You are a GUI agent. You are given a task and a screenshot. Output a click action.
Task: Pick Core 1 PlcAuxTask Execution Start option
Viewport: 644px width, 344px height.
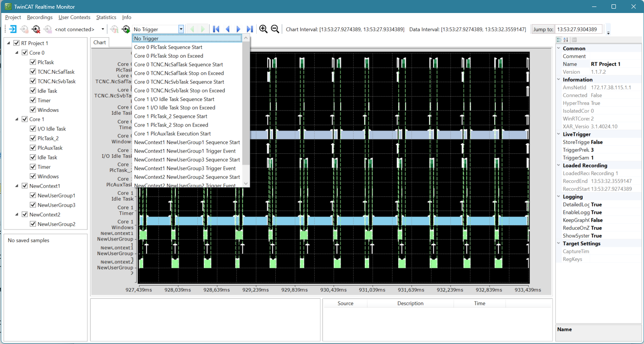(x=187, y=133)
